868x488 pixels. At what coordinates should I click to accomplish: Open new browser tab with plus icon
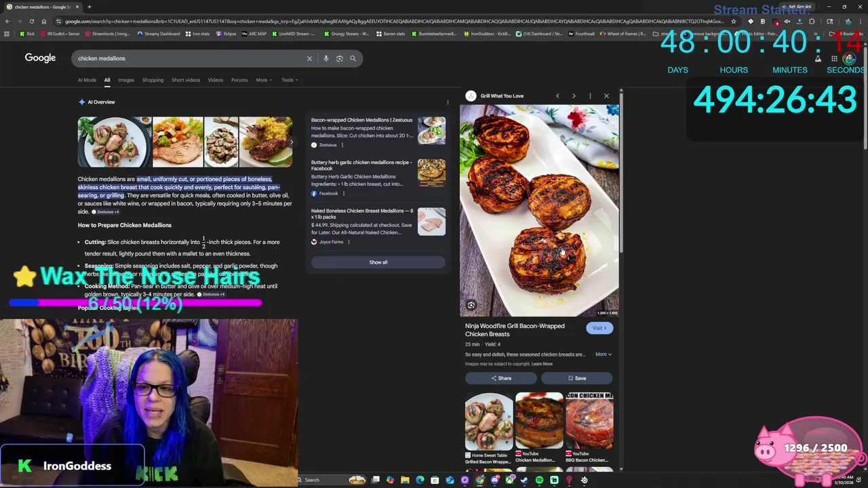pyautogui.click(x=89, y=7)
